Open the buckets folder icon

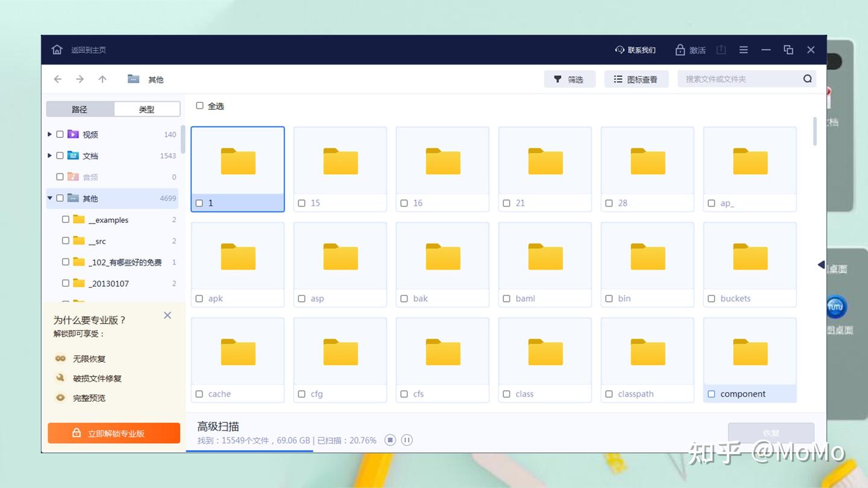coord(750,256)
